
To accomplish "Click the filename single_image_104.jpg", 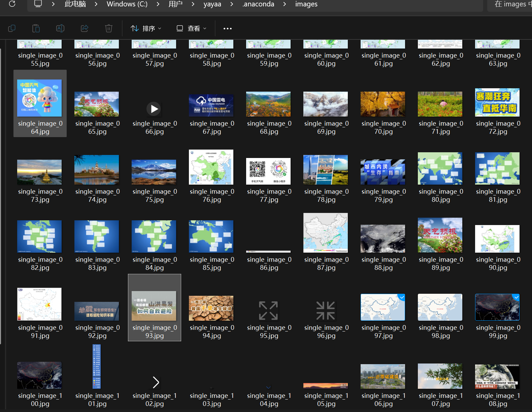I will click(269, 400).
